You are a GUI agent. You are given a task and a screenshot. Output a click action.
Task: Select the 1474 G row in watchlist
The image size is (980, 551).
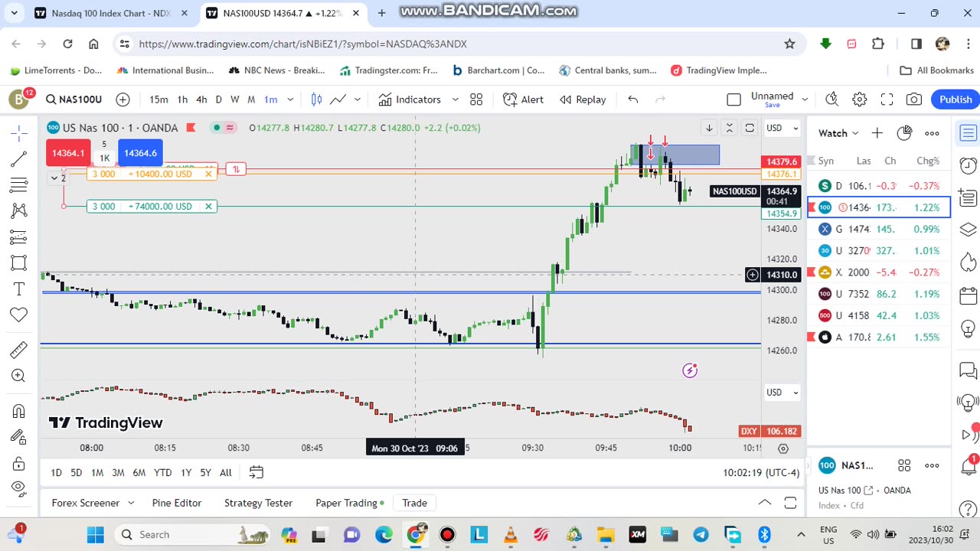[879, 229]
